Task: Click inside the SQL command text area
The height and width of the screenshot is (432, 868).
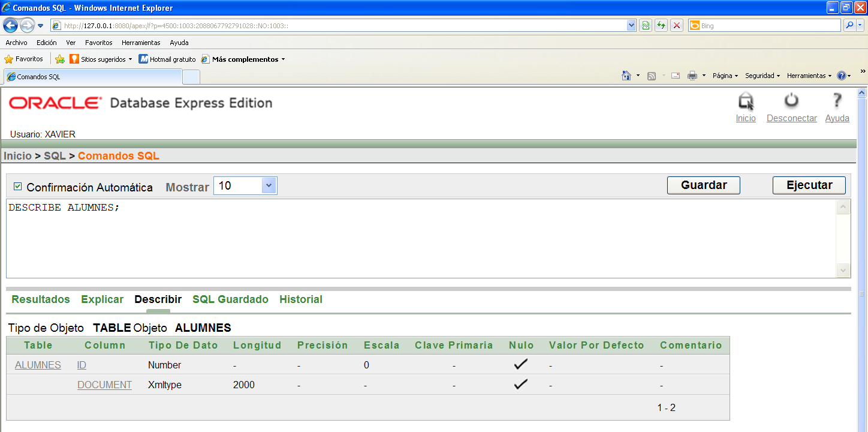Action: click(x=420, y=240)
